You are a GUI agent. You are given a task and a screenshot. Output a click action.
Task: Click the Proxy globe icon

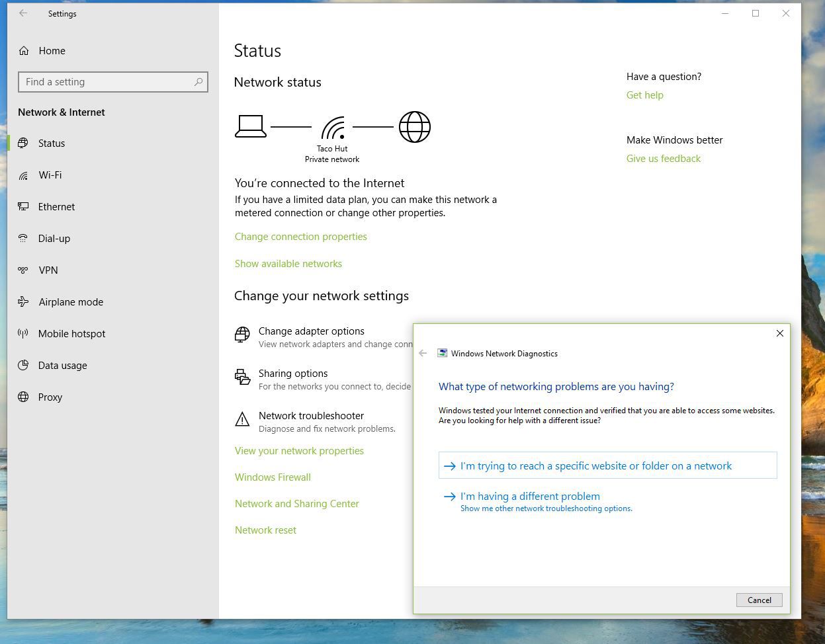point(24,397)
